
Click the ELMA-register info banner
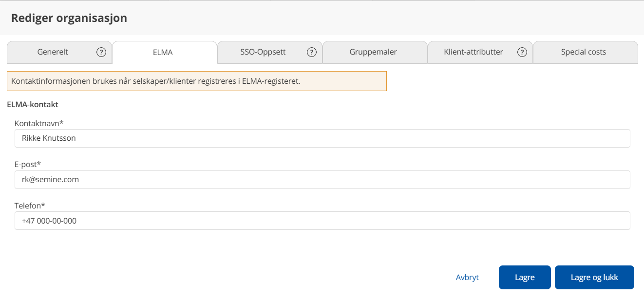pyautogui.click(x=196, y=81)
